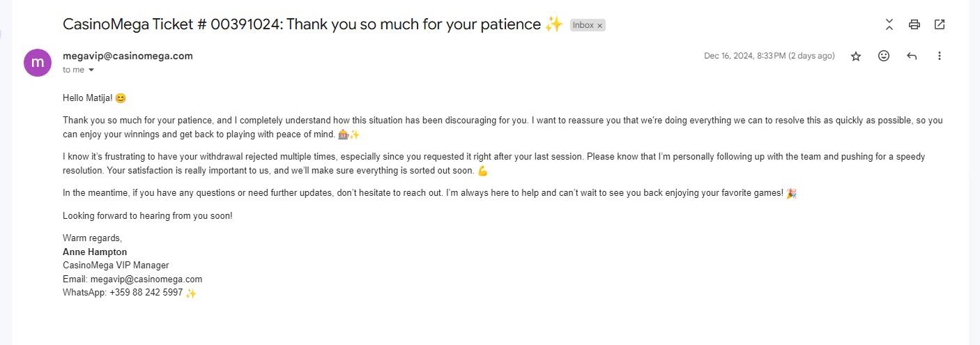Screen dimensions: 980x345
Task: Click the bold name Anne Hampton
Action: [95, 252]
